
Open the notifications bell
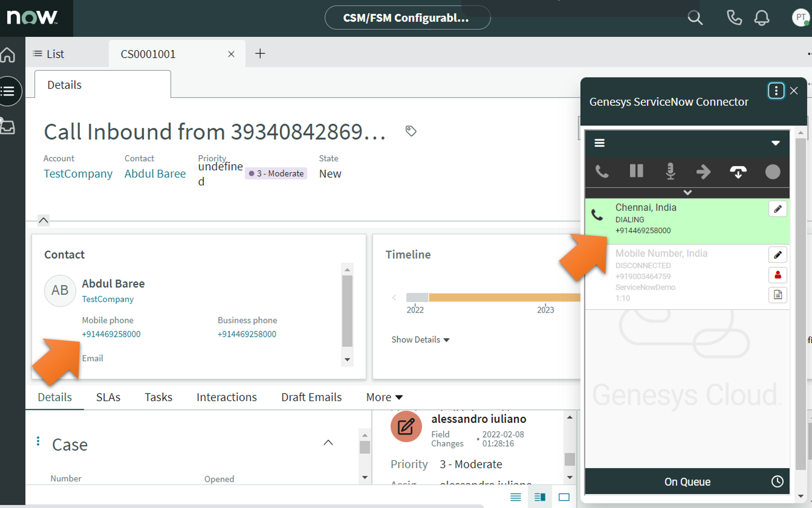point(762,18)
